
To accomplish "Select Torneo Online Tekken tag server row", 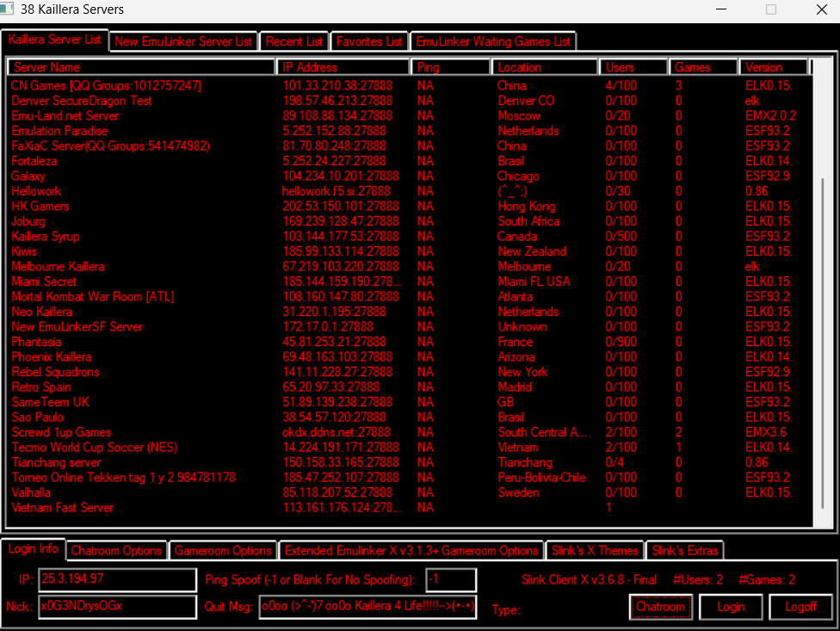I will tap(410, 477).
